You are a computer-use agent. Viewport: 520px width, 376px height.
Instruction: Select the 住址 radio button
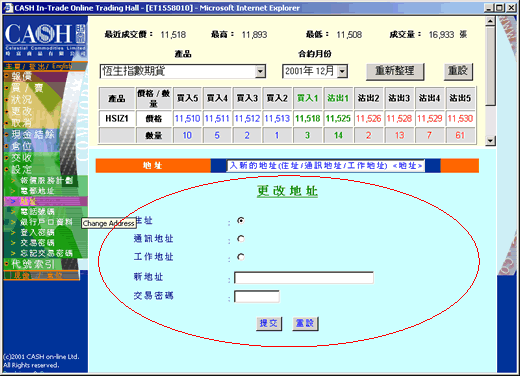point(241,220)
